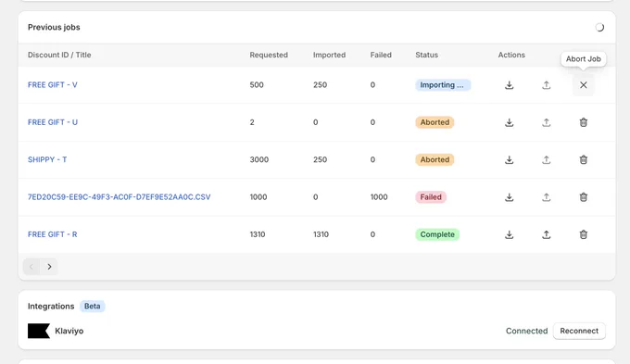The width and height of the screenshot is (630, 364).
Task: Delete the SHIPPY - T job
Action: point(584,159)
